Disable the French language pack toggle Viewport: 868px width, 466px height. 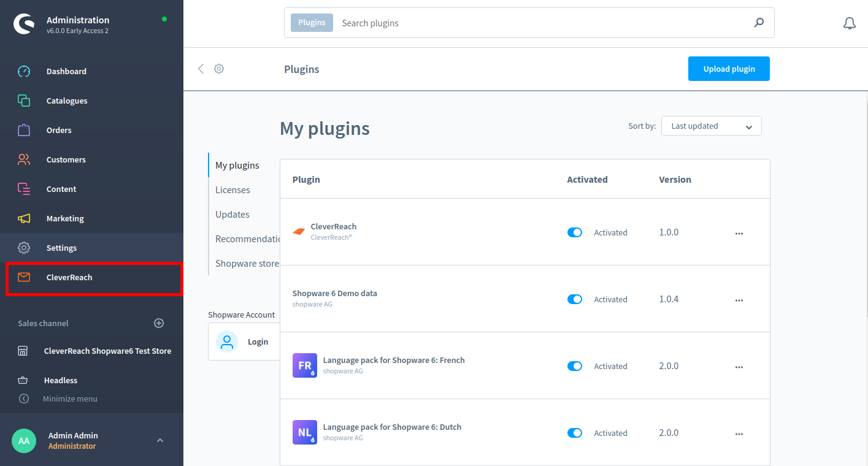pyautogui.click(x=575, y=366)
